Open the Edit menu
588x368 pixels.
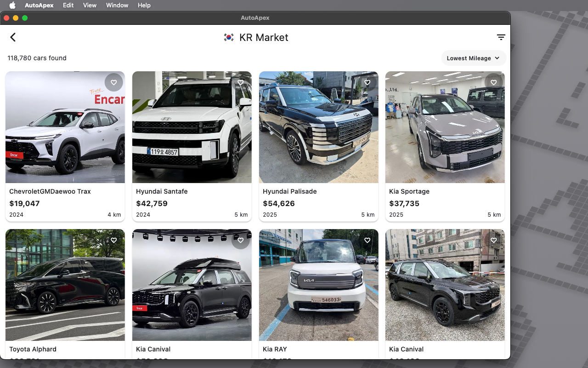68,5
